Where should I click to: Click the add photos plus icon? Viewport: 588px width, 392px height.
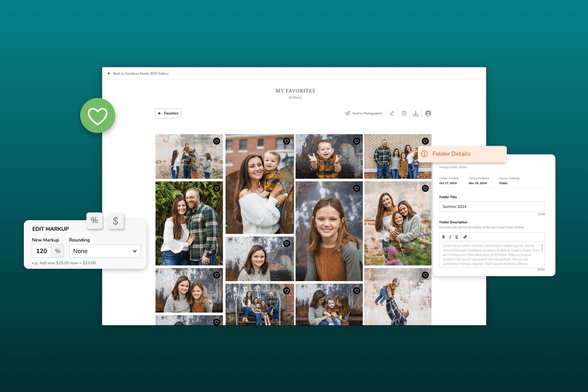(404, 113)
